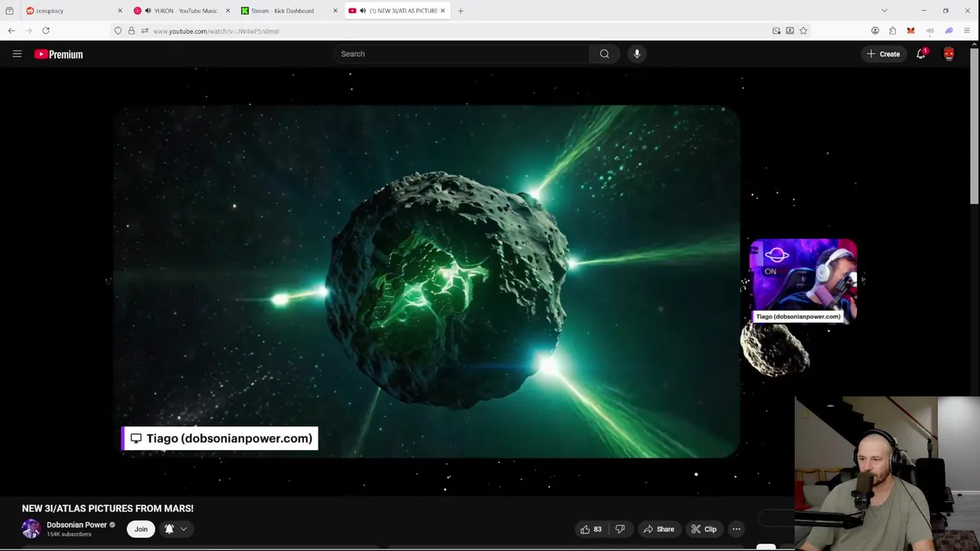Mute the 3I/ATLAS tab audio icon
Viewport: 980px width, 551px height.
[x=362, y=11]
